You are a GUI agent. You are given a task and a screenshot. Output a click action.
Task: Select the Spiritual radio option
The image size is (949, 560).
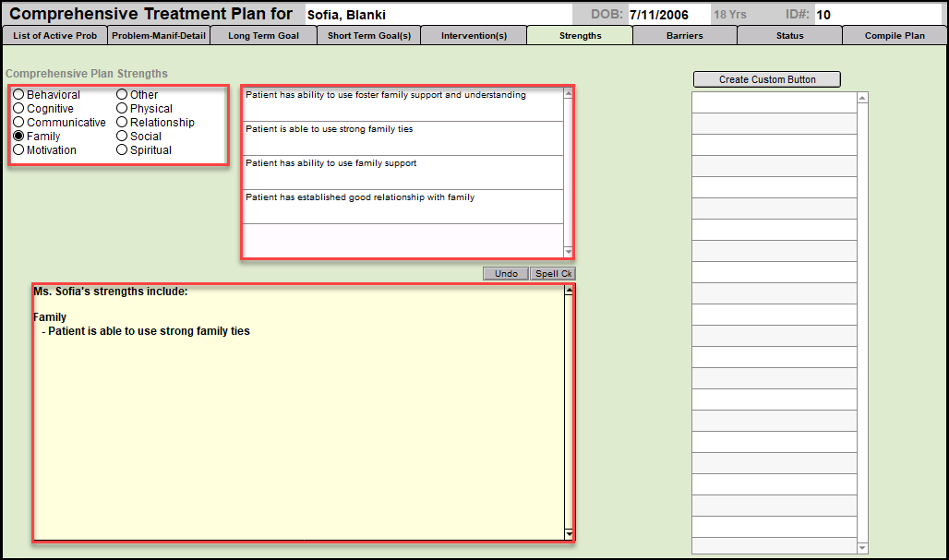click(x=122, y=150)
